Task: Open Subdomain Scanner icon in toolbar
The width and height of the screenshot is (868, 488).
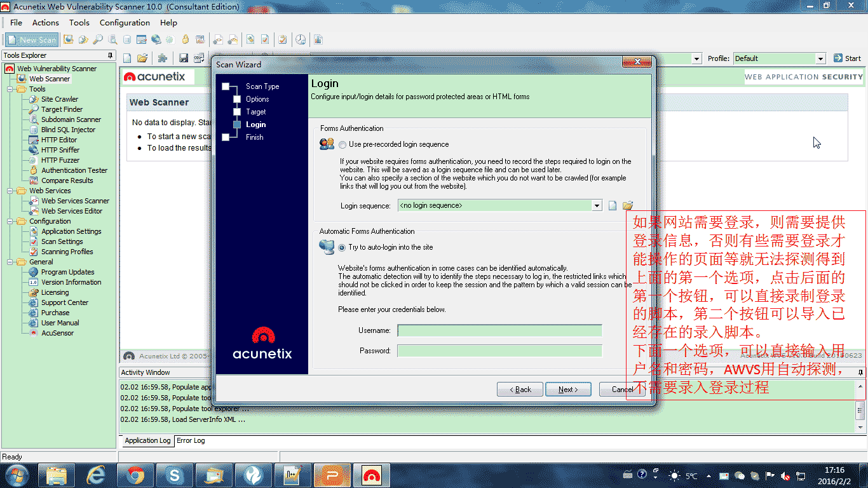Action: (112, 39)
